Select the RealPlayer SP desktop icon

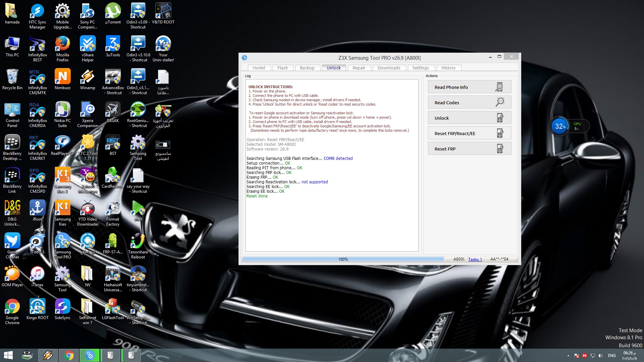click(x=62, y=145)
